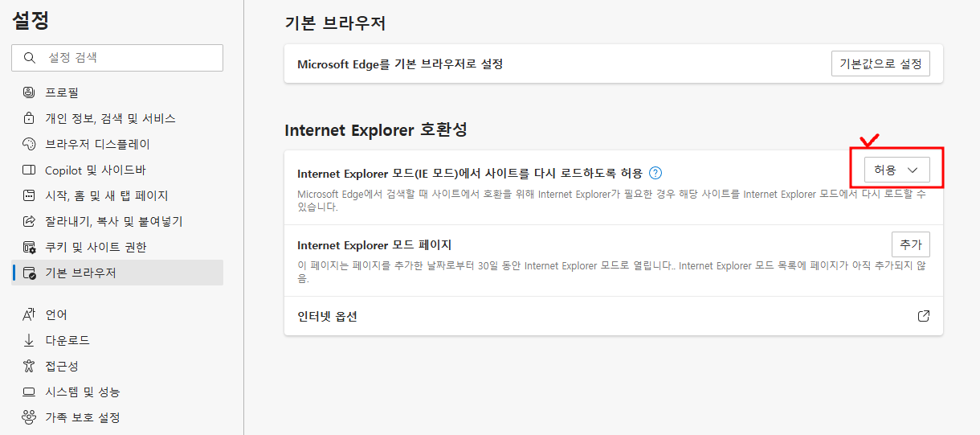Click the Copilot and sidebar icon
The width and height of the screenshot is (980, 435).
point(30,170)
